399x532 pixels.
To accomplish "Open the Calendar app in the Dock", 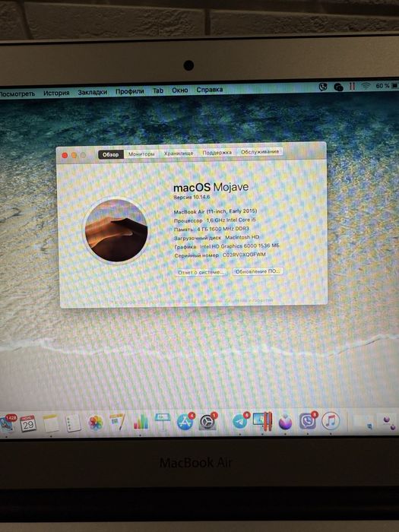I will (28, 423).
